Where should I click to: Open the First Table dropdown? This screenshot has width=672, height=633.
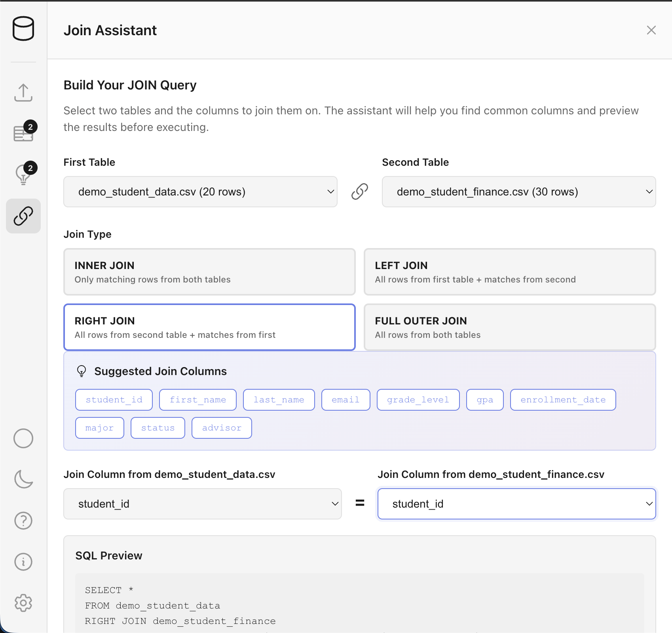[x=200, y=191]
